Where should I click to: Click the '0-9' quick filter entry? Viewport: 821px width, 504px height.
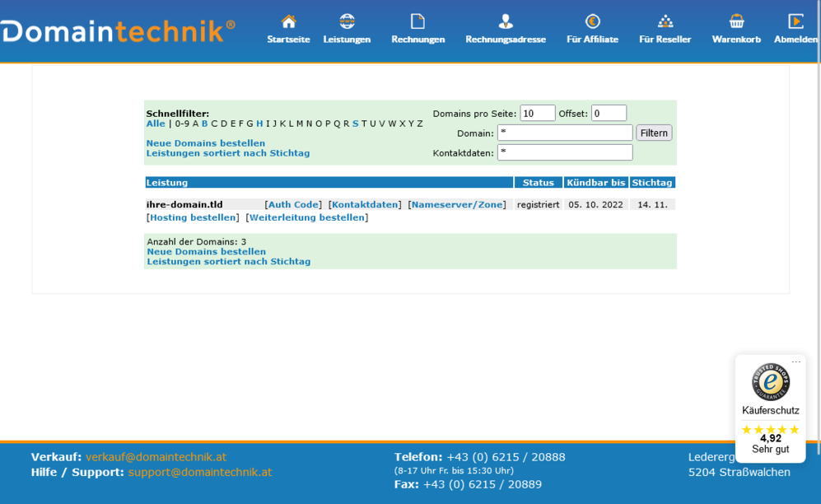[x=182, y=124]
